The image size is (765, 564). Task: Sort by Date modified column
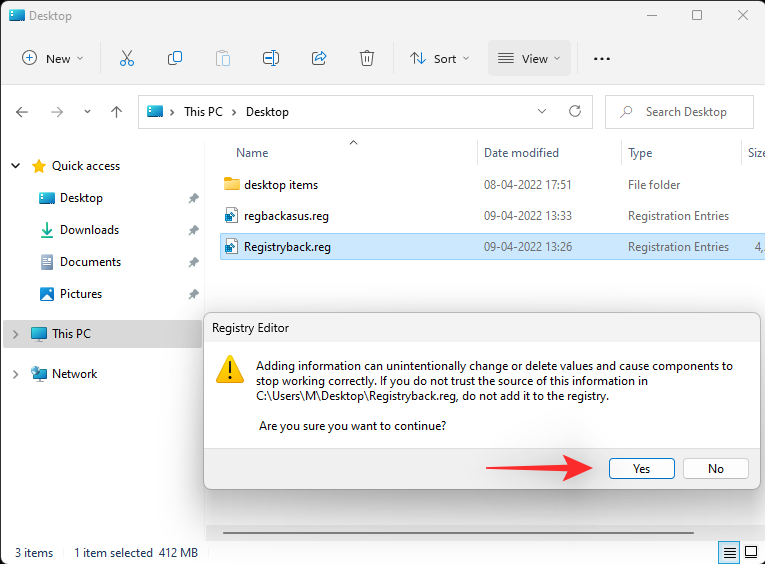[x=521, y=153]
